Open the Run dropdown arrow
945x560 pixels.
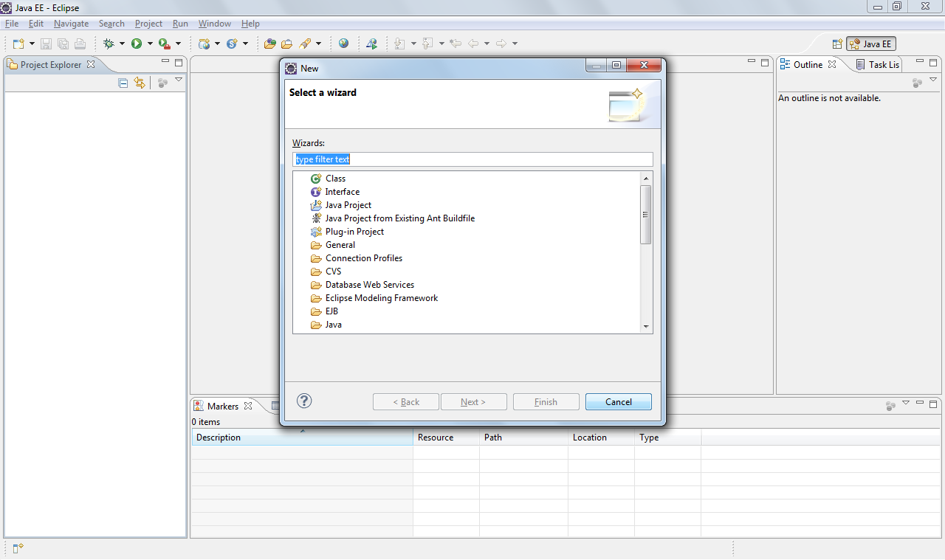click(150, 44)
